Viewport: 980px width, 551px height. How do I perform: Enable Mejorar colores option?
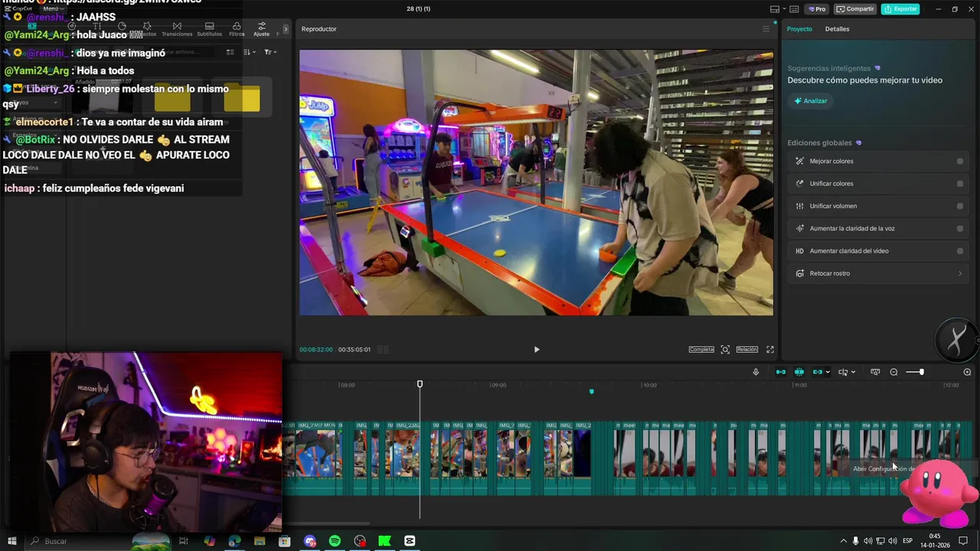pos(960,161)
